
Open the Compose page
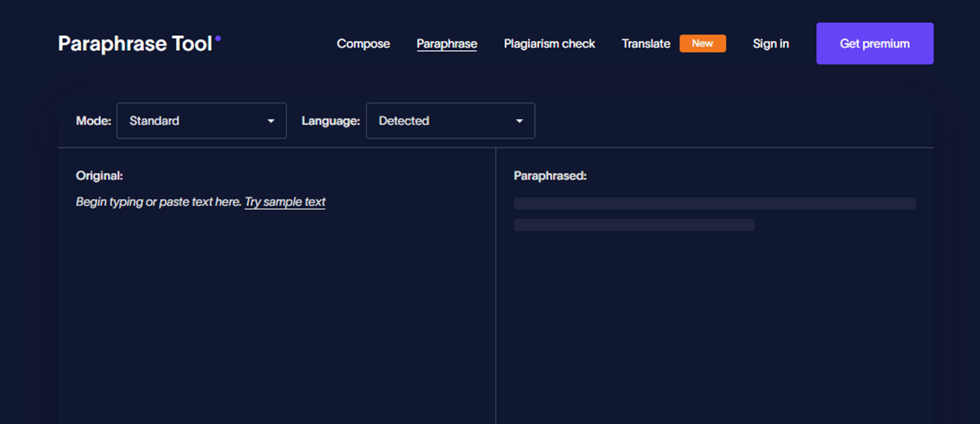364,44
